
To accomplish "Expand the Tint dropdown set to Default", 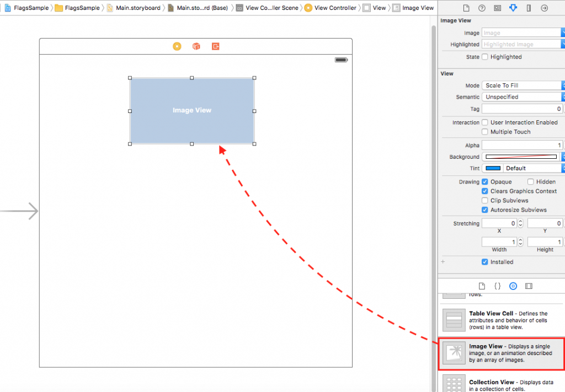I will click(532, 168).
